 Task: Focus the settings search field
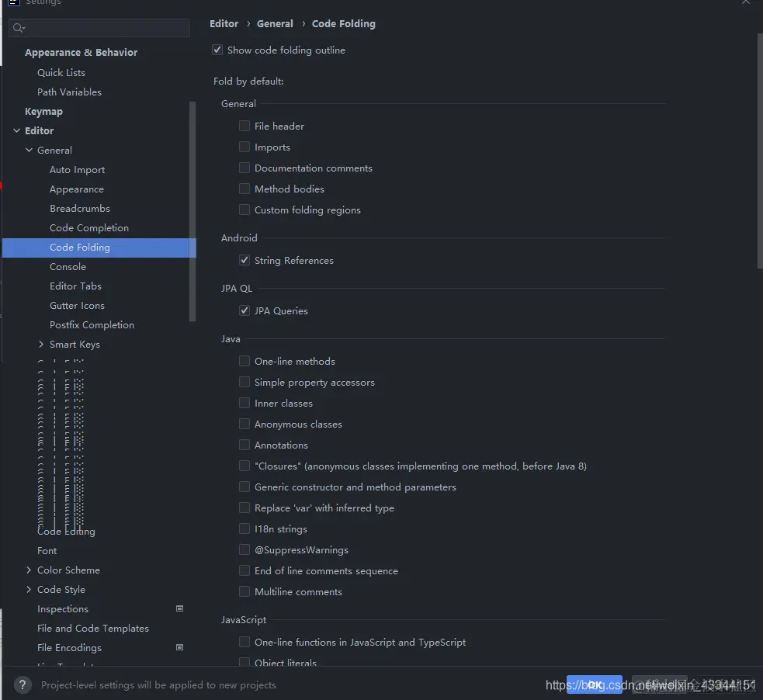pyautogui.click(x=99, y=28)
